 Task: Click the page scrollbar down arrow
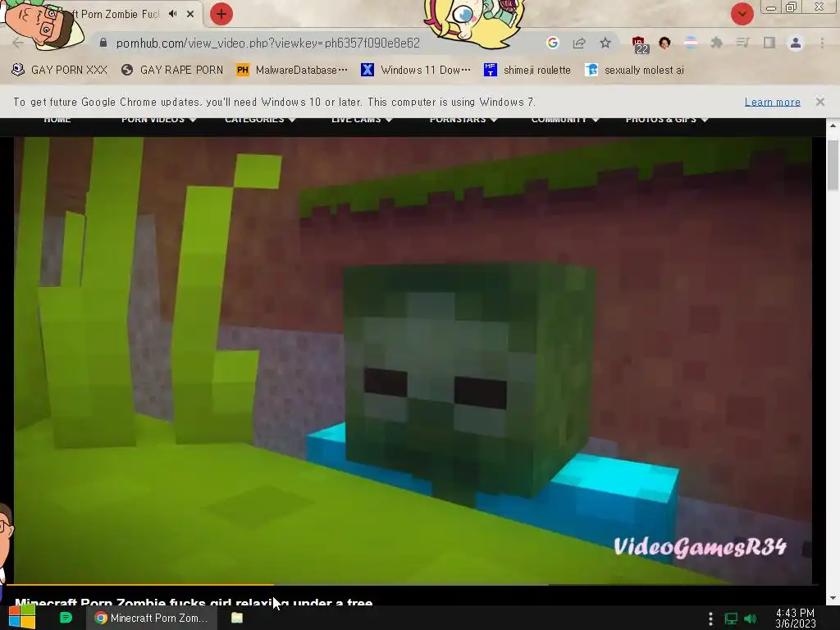click(x=833, y=598)
